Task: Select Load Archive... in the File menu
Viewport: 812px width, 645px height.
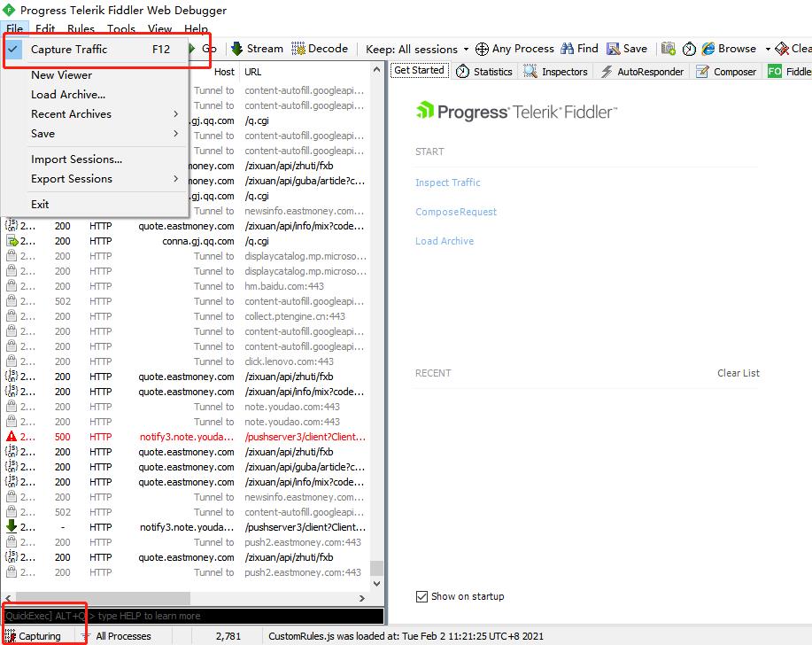Action: point(95,95)
